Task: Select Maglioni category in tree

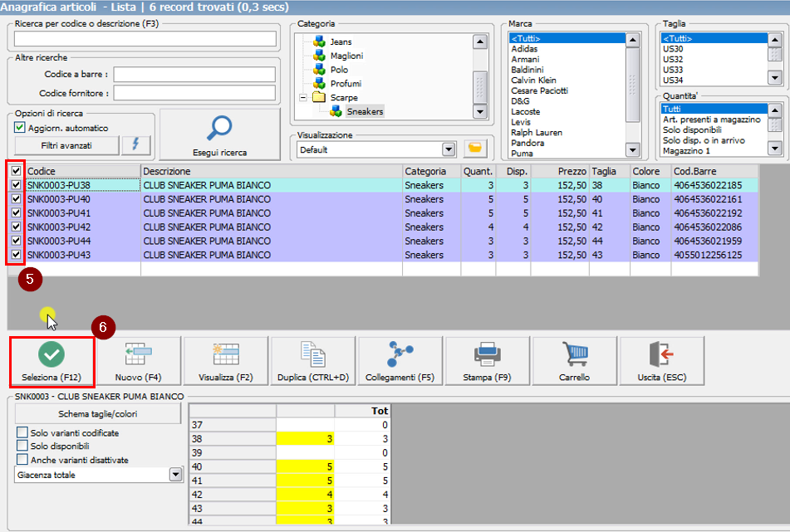Action: point(346,56)
